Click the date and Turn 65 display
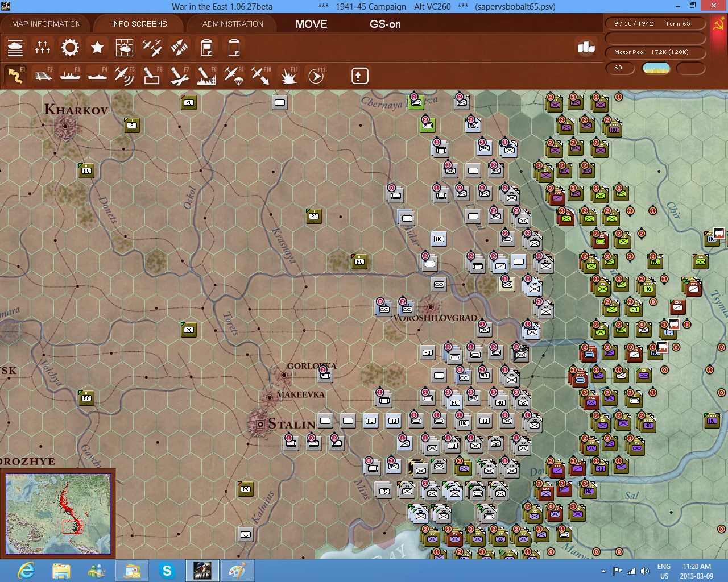Viewport: 728px width, 582px height. click(x=655, y=24)
